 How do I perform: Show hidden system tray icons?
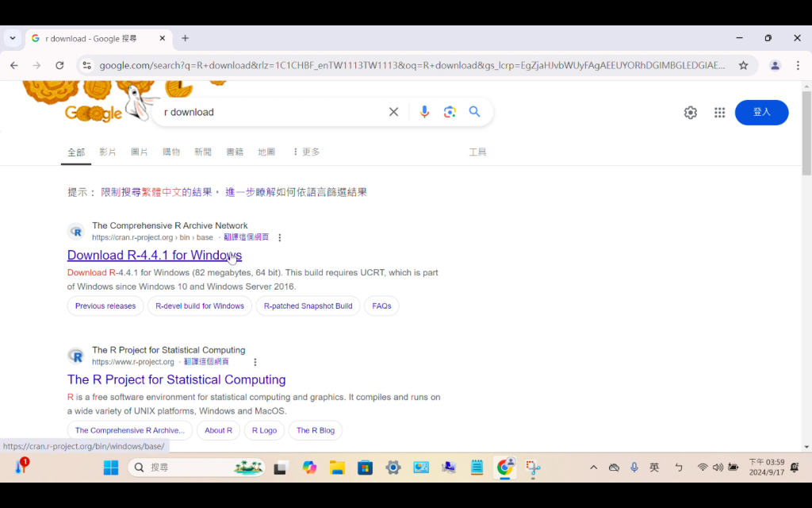point(593,468)
